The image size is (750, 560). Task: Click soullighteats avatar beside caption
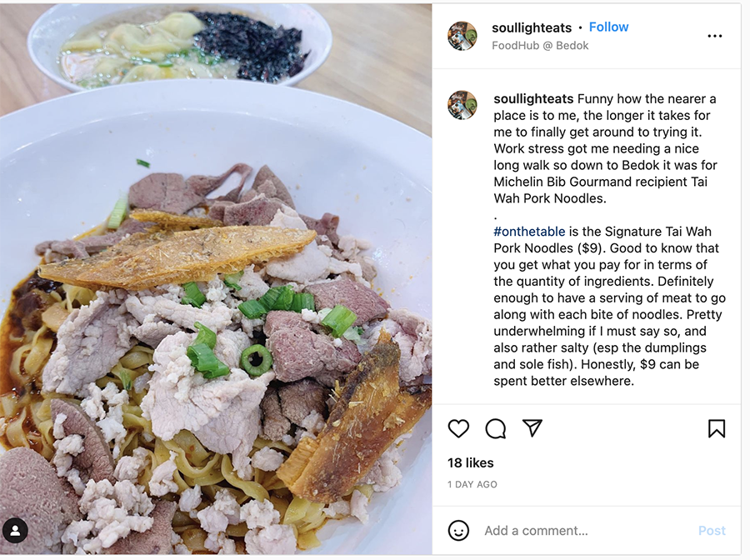point(462,105)
